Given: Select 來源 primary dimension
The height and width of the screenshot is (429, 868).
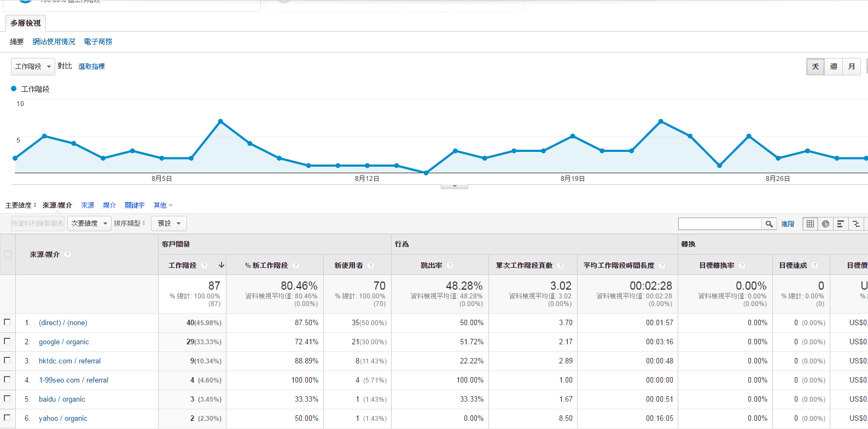Looking at the screenshot, I should point(88,205).
